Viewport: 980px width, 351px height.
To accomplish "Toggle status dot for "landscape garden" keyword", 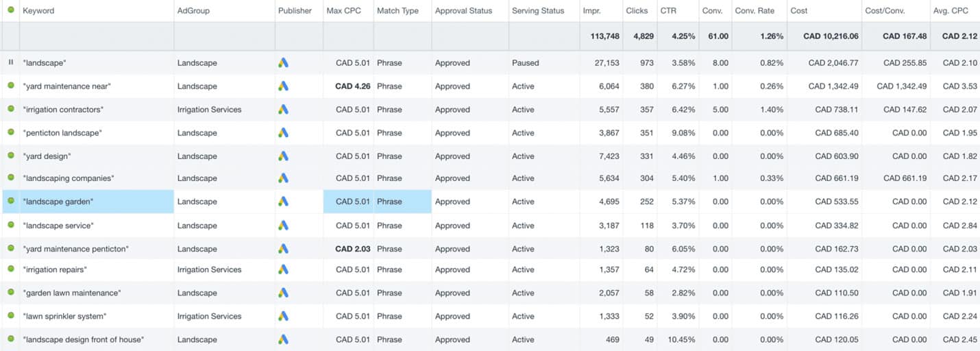I will 10,201.
